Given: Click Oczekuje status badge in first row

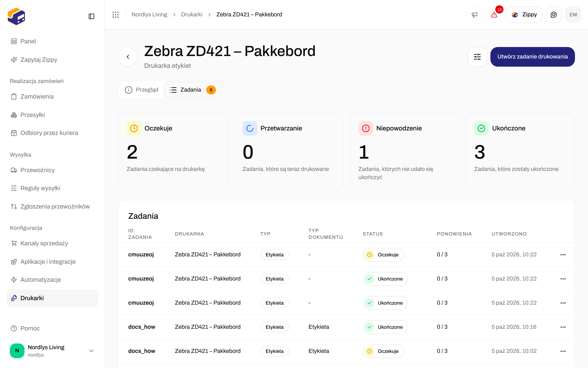Looking at the screenshot, I should [383, 255].
